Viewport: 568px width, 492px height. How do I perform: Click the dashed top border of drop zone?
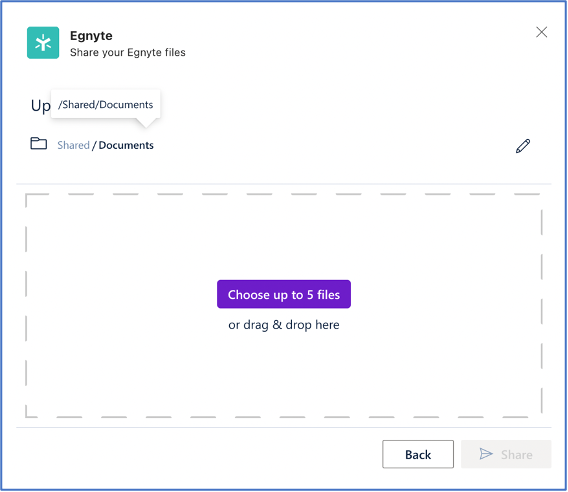(284, 194)
